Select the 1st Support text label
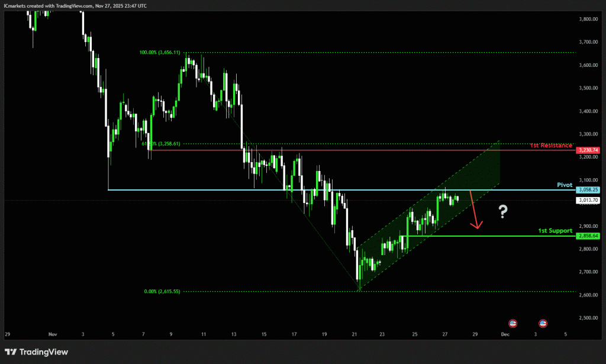Screen dimensions: 606x364 (555, 230)
